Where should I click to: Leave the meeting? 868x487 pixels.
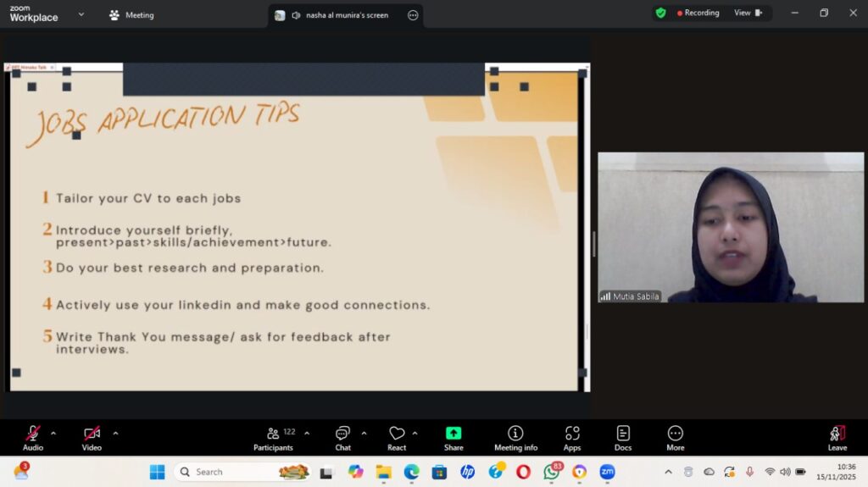click(837, 437)
